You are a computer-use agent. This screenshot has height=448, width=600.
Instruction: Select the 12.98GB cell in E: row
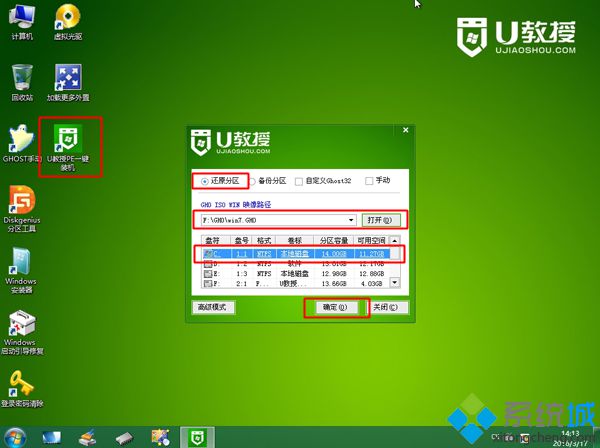point(334,274)
